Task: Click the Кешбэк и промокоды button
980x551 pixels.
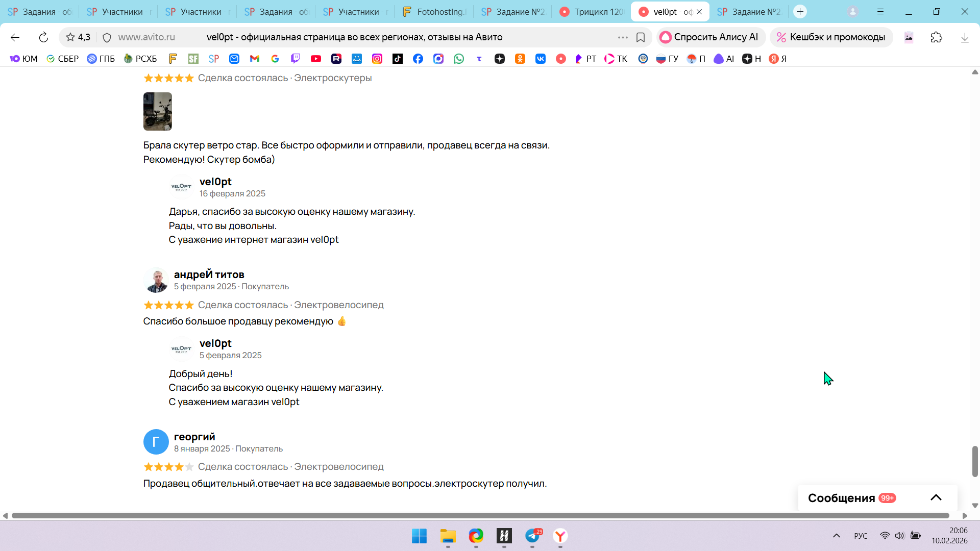Action: coord(831,37)
